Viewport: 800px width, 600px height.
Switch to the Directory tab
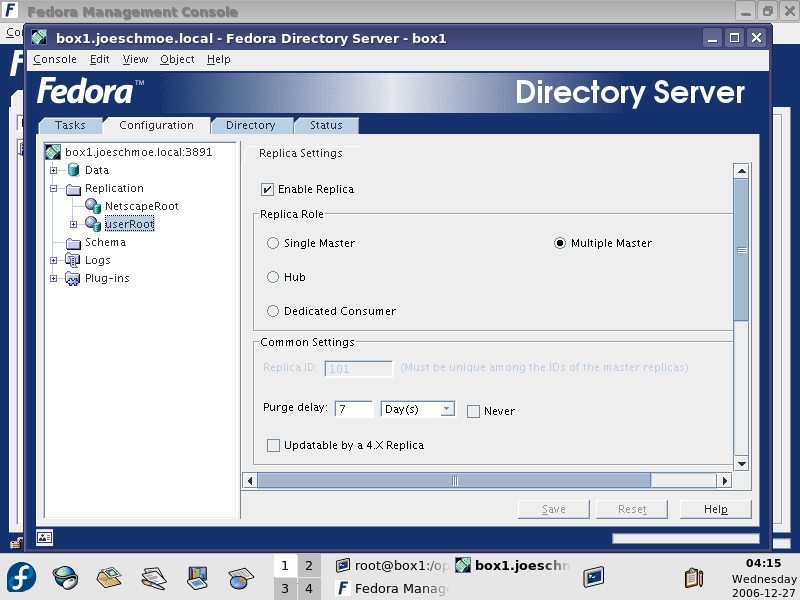tap(250, 125)
